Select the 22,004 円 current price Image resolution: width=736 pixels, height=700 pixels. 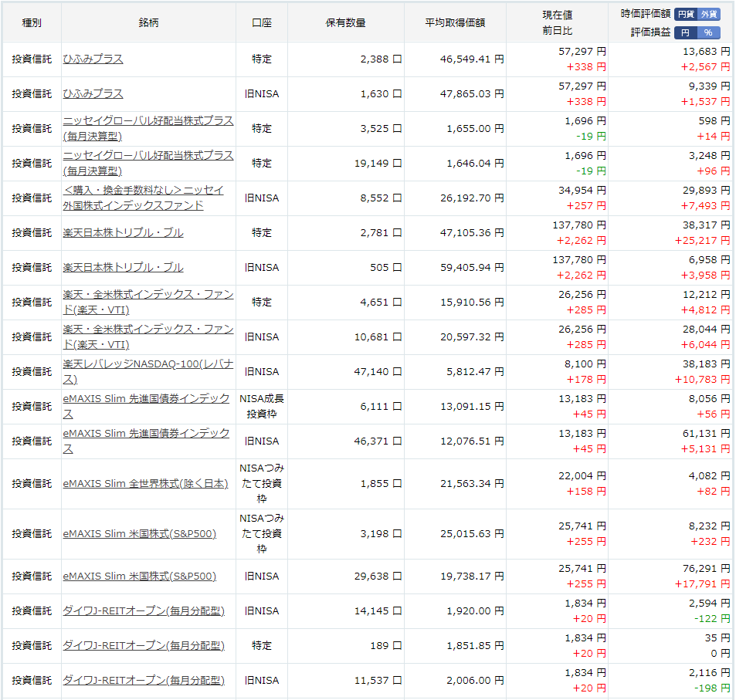coord(582,475)
